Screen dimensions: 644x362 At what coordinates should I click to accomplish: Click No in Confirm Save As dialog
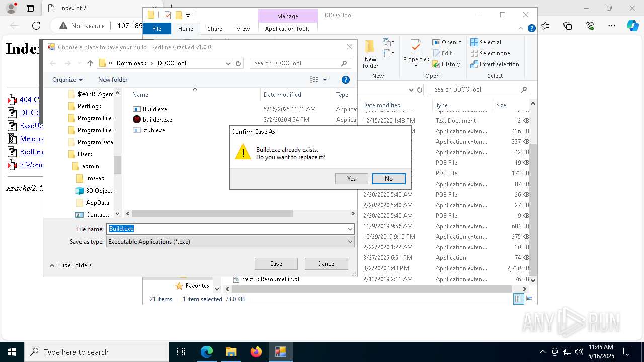click(388, 179)
